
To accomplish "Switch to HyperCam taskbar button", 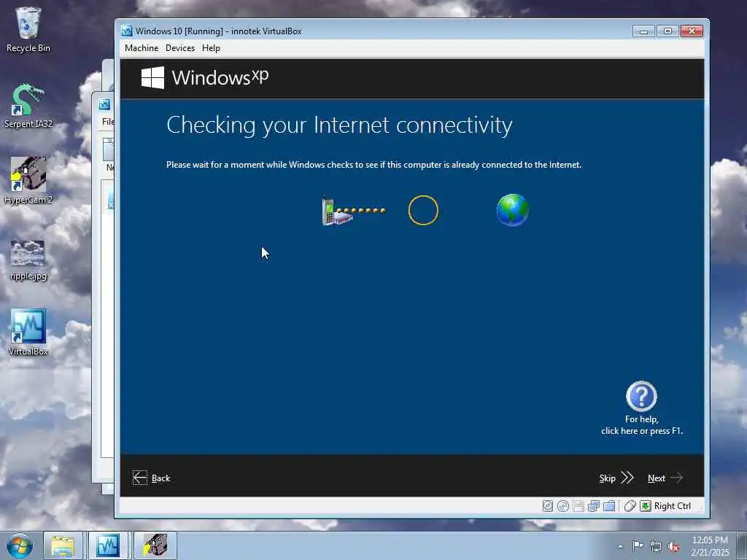I will click(x=155, y=545).
